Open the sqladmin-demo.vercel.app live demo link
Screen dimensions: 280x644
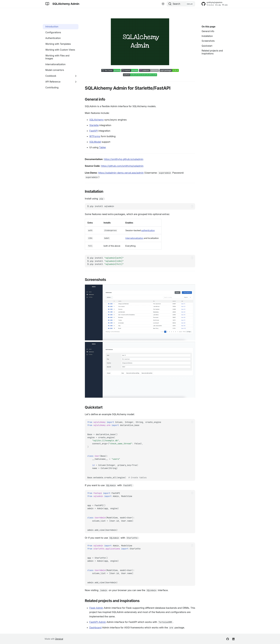point(121,173)
